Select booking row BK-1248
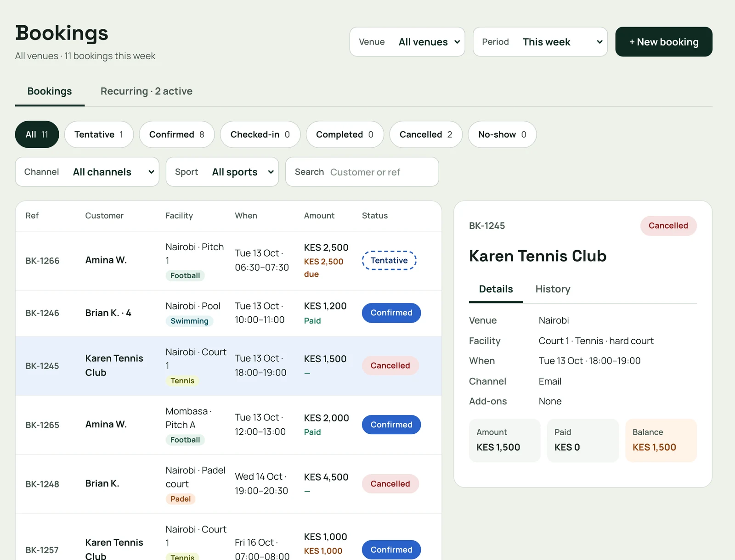The image size is (735, 560). tap(228, 484)
